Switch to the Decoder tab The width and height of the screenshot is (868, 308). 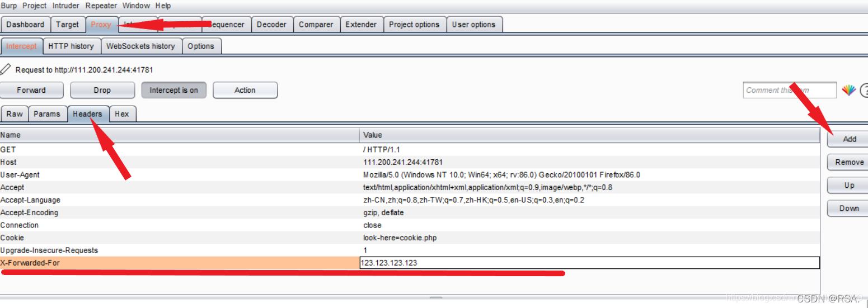pyautogui.click(x=272, y=25)
